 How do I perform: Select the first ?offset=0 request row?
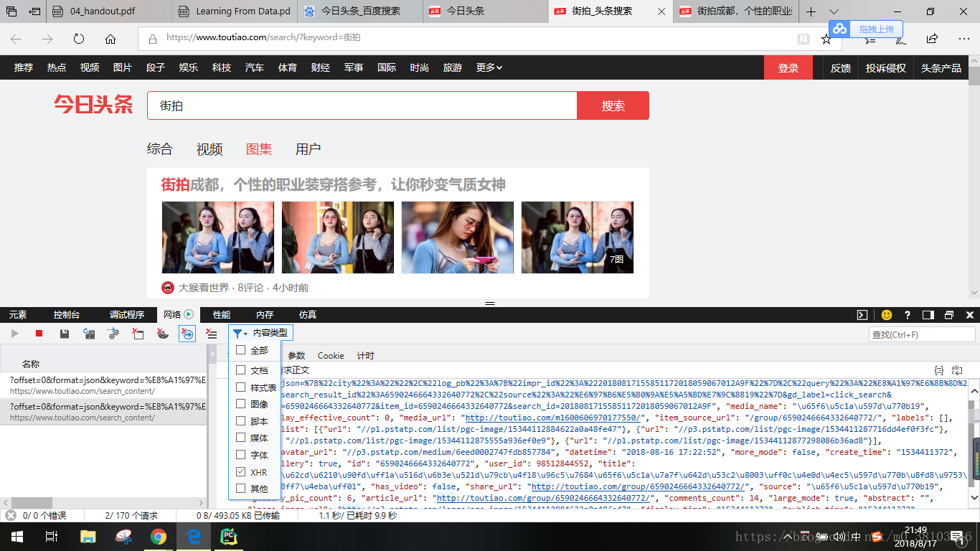pos(103,384)
